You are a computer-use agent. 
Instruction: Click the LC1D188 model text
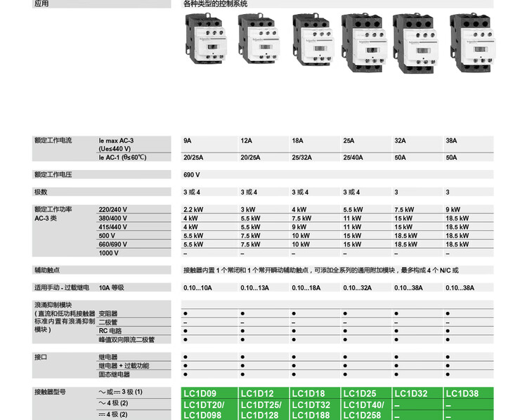click(x=311, y=415)
